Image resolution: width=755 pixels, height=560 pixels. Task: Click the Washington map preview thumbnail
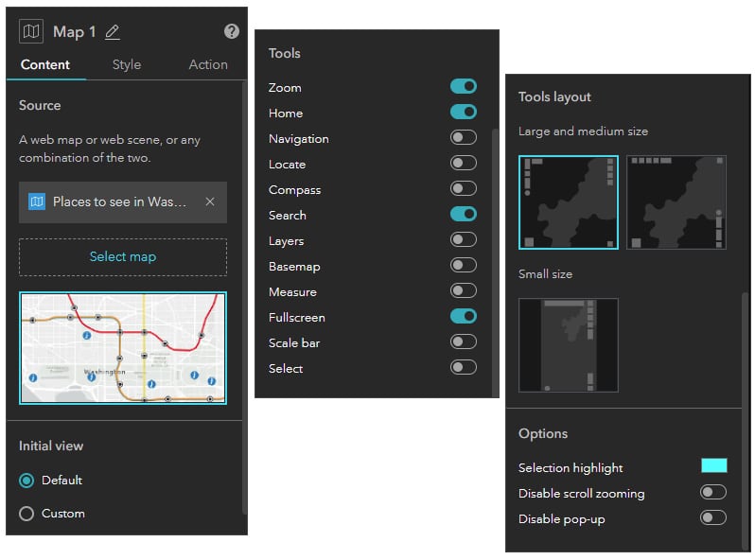pos(123,348)
